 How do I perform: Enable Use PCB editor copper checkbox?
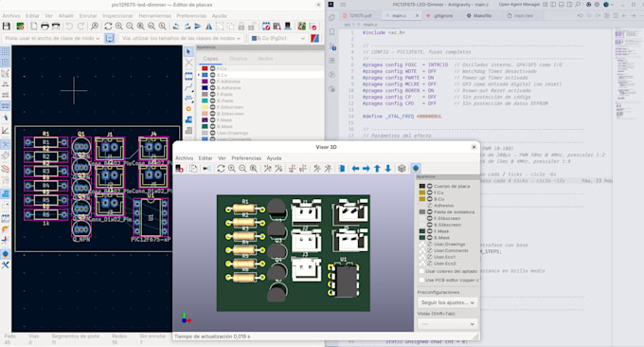click(x=421, y=280)
